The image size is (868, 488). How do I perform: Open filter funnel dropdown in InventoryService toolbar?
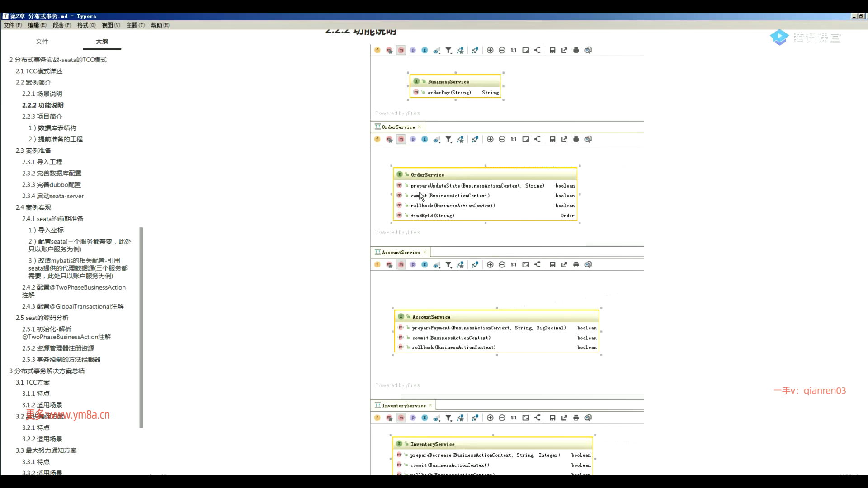point(448,418)
